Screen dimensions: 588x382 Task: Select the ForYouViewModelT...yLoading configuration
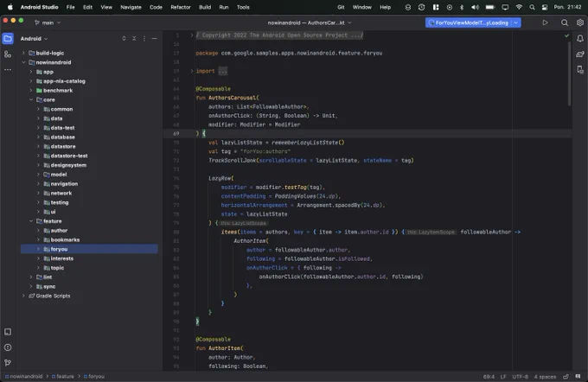coord(469,22)
